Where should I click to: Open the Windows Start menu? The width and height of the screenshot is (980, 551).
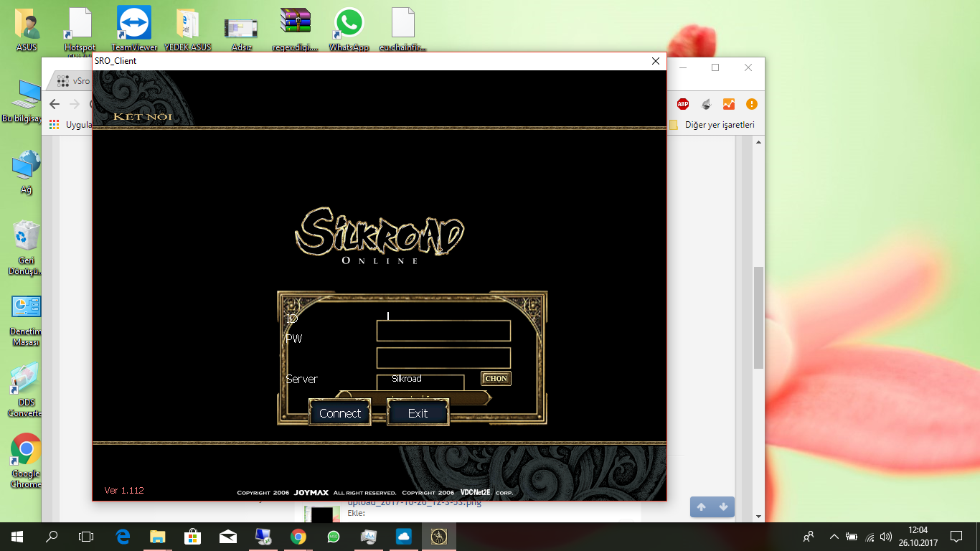17,536
